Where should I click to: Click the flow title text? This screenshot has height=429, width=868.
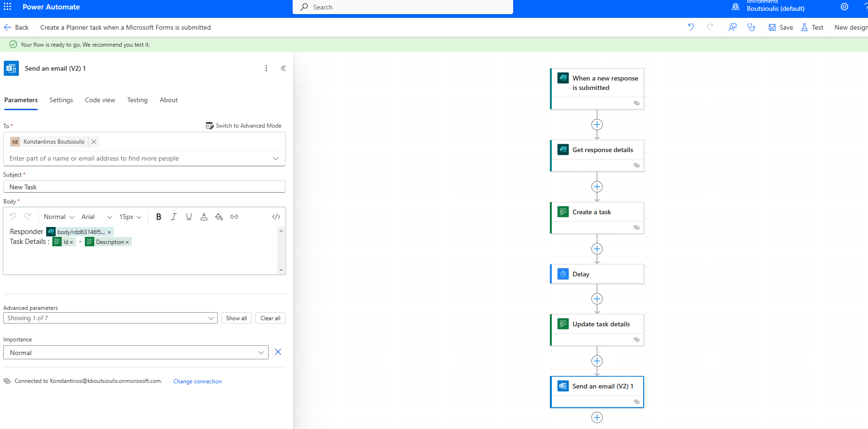coord(125,27)
